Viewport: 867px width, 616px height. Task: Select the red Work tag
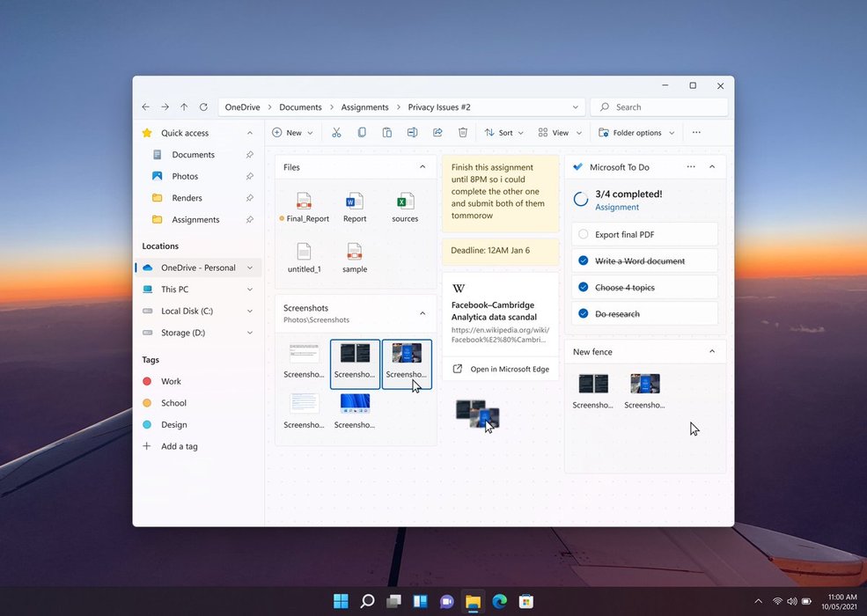tap(171, 381)
